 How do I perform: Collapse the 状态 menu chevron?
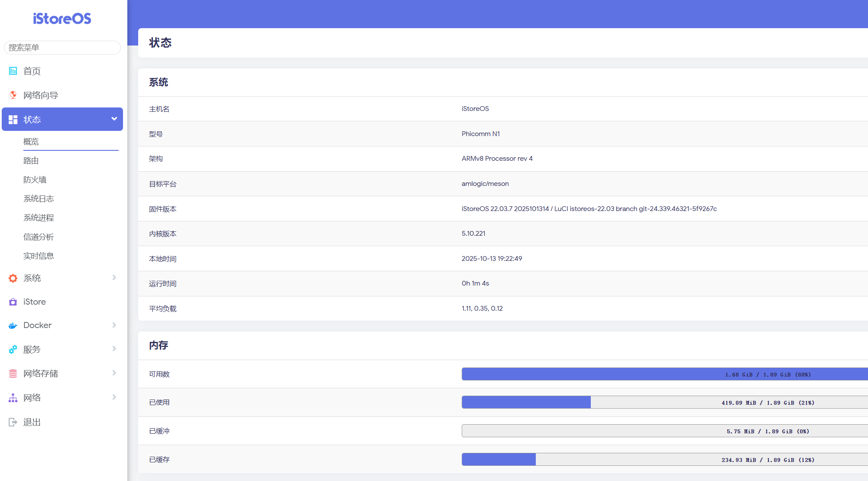coord(114,119)
